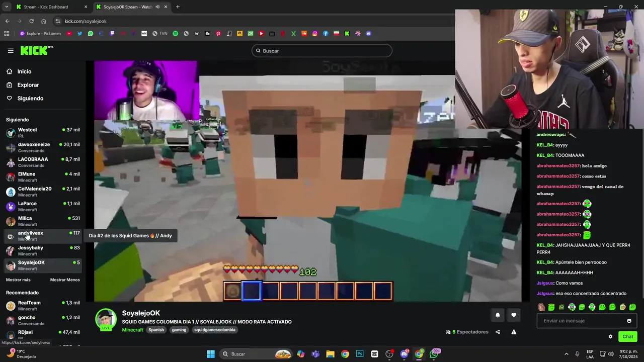The image size is (644, 362).
Task: Open the Windows Start menu
Action: (x=211, y=354)
